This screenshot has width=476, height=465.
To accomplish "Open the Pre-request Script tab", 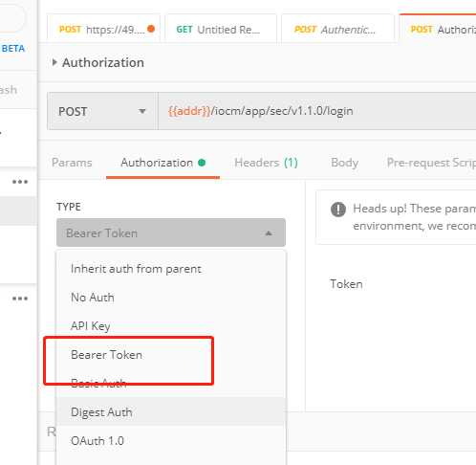I will click(431, 163).
